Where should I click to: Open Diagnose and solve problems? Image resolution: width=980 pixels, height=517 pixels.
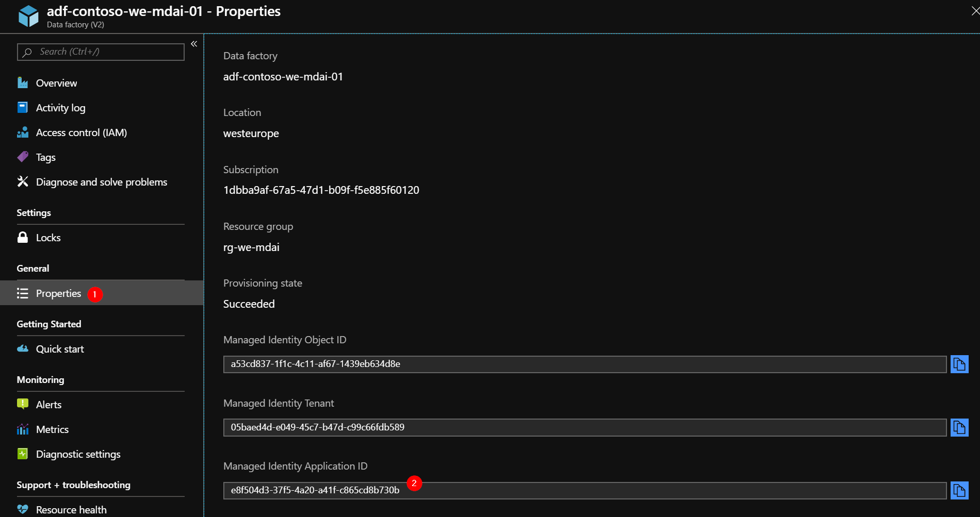[102, 182]
